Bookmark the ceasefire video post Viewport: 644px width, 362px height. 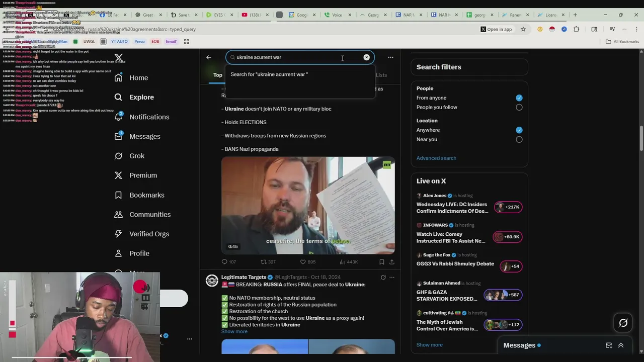381,262
